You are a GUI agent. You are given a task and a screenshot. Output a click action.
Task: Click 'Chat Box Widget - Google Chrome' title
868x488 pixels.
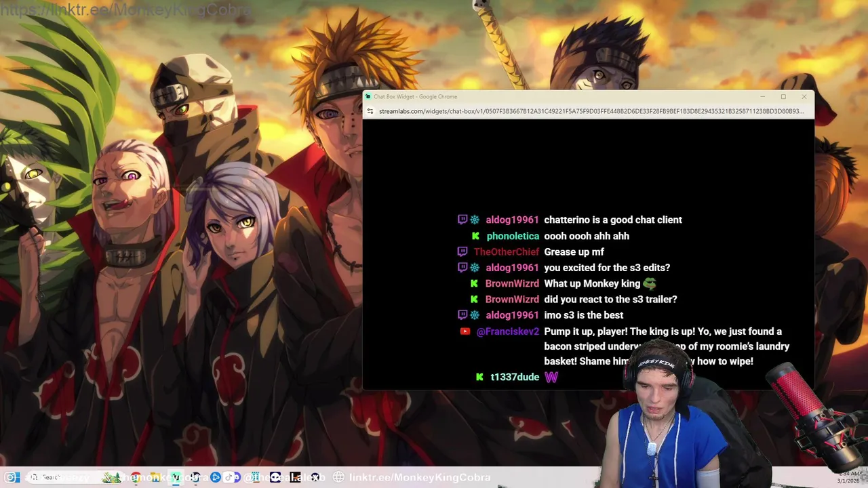point(415,96)
